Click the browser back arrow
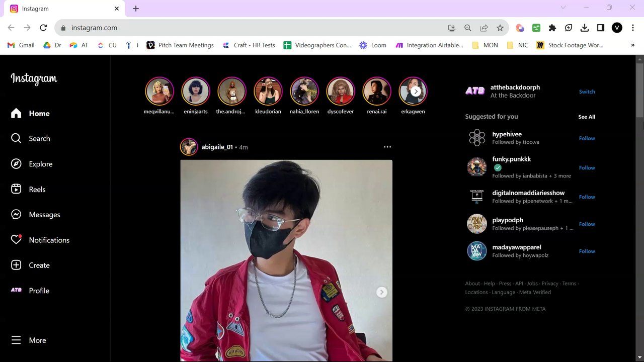 (11, 28)
